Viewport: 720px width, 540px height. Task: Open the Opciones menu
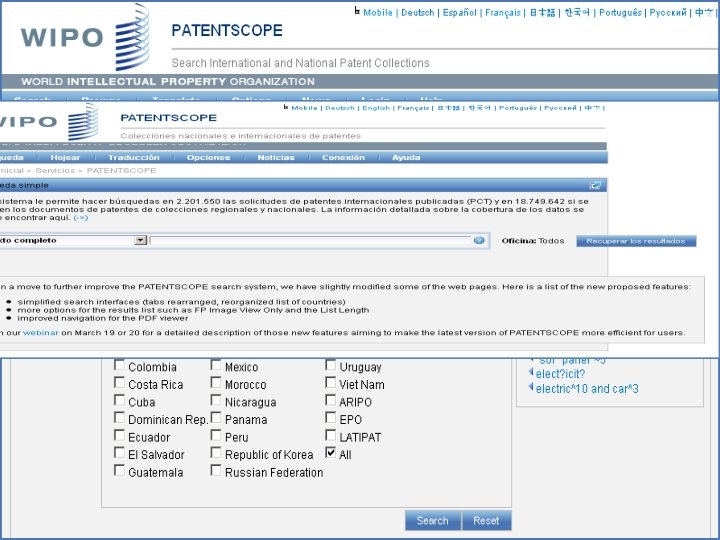(x=208, y=158)
